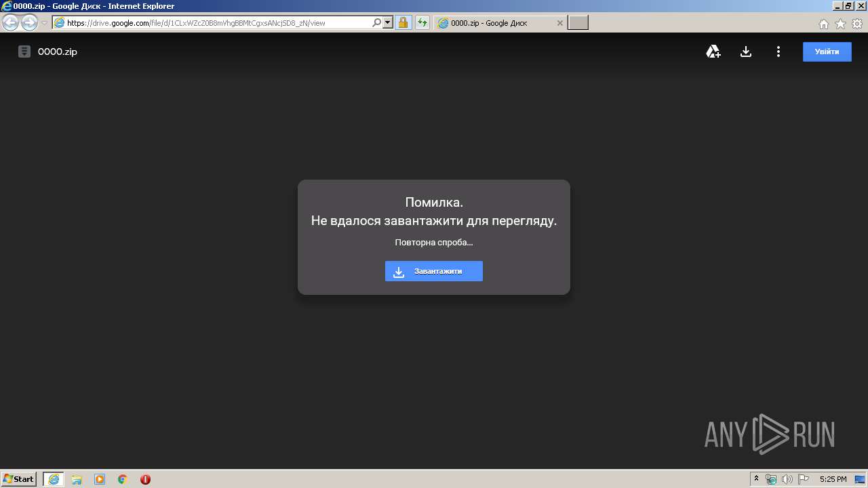
Task: Click the red Opera icon in taskbar
Action: 145,479
